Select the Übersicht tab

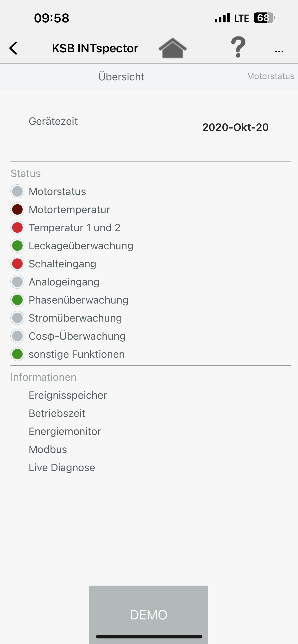121,77
